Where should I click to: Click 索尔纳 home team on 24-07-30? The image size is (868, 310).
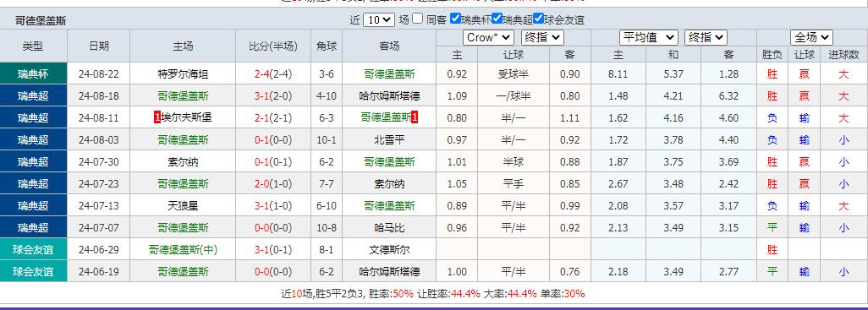click(x=183, y=162)
